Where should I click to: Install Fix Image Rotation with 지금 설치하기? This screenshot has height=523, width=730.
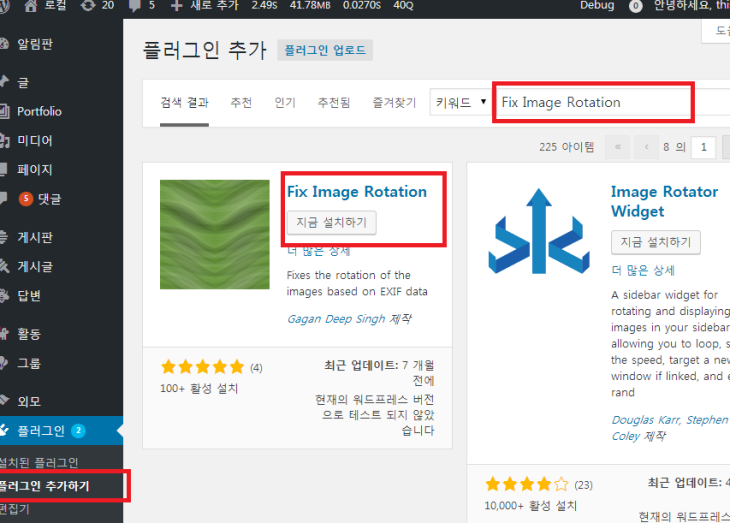tap(331, 222)
